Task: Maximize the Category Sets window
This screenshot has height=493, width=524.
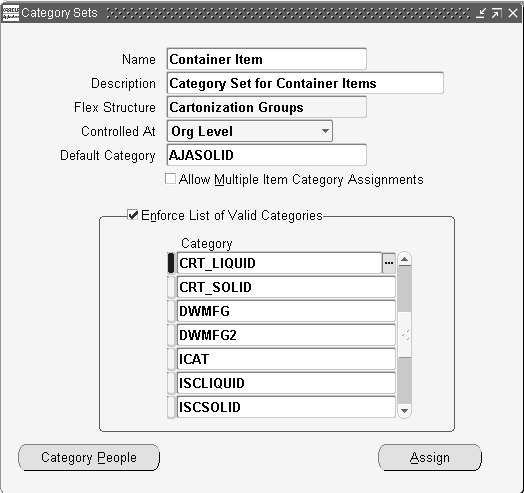Action: pos(497,13)
